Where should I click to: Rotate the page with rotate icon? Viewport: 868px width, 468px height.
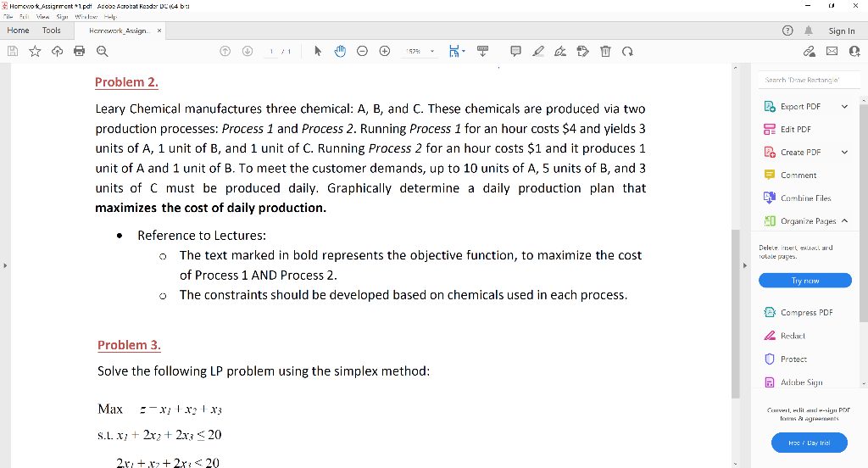coord(627,52)
